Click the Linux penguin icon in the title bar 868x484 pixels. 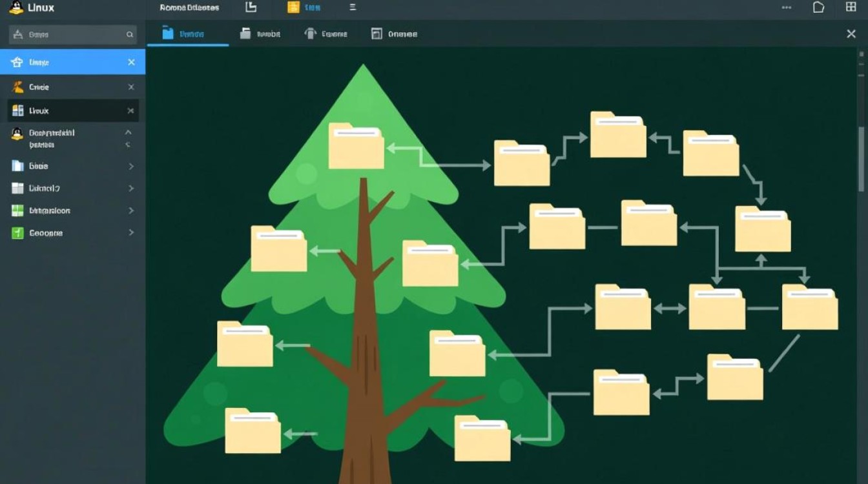(x=15, y=8)
